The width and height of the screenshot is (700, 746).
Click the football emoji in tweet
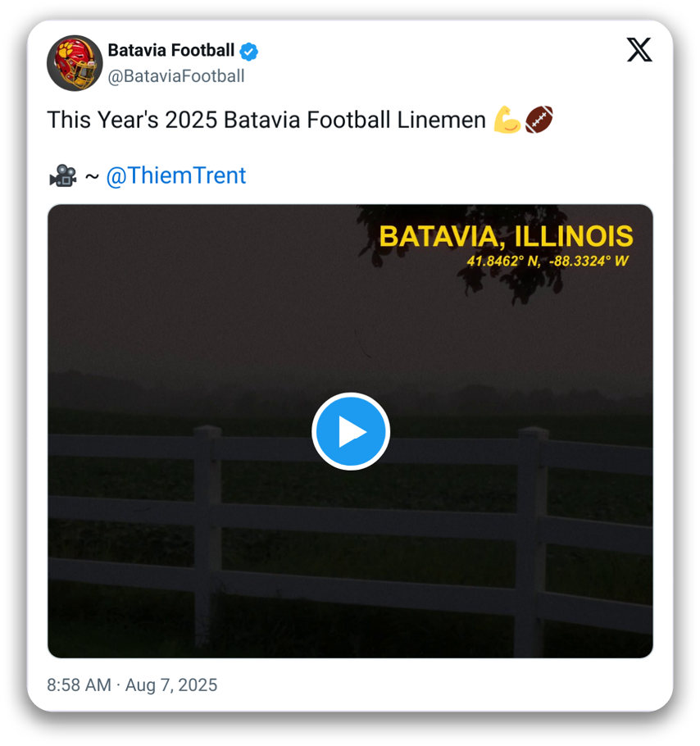pos(539,121)
